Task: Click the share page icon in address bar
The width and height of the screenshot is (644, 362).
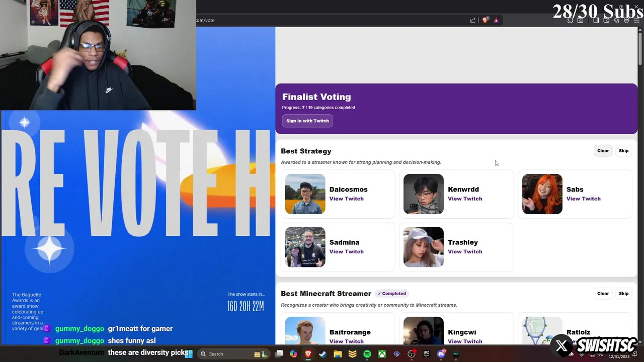Action: pos(473,20)
